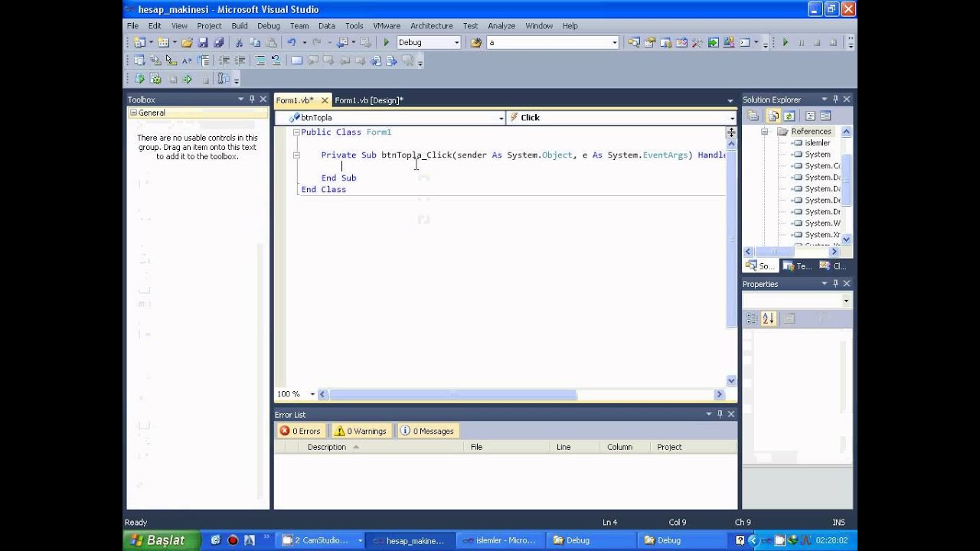
Task: Switch to Form1.vb [Design] tab
Action: pos(369,100)
